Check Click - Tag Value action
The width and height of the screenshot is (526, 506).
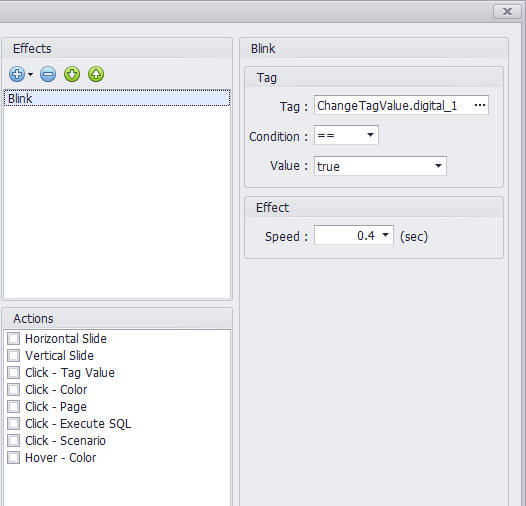(x=13, y=372)
